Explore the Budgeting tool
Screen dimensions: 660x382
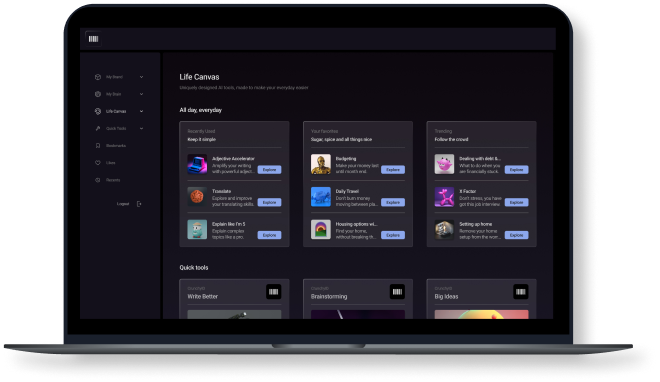pos(393,170)
